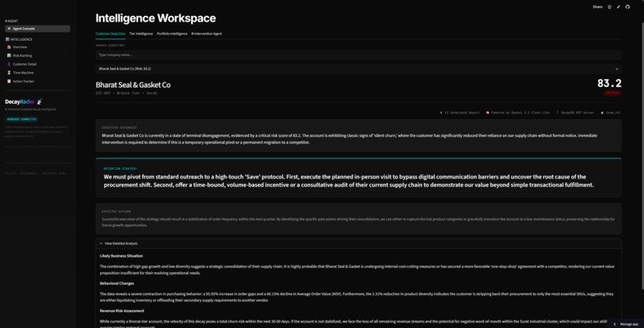Viewport: 644px width, 328px height.
Task: Click the MongoDB MCP Server label
Action: 578,113
